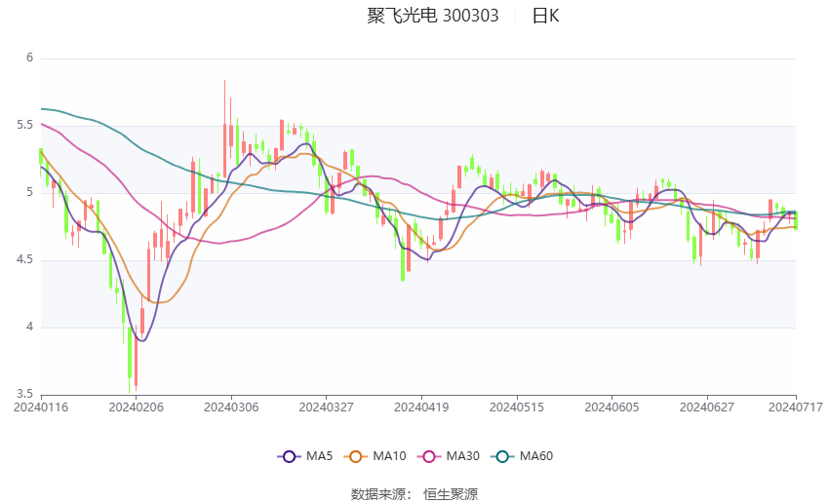This screenshot has width=829, height=504.
Task: Click the 恒生聚源 source name
Action: pyautogui.click(x=451, y=494)
